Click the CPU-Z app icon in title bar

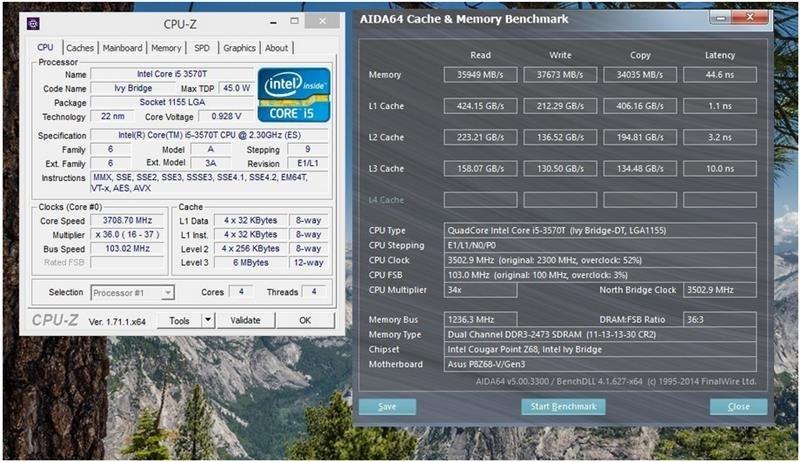(33, 23)
